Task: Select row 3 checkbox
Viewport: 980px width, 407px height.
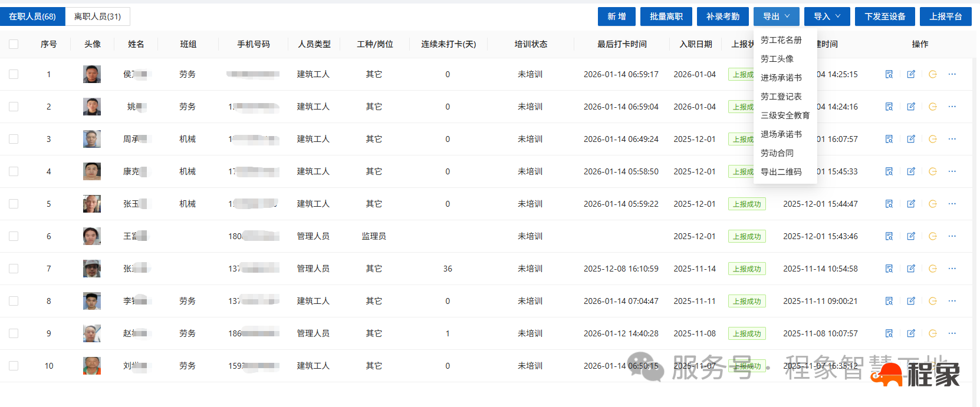Action: pos(14,139)
